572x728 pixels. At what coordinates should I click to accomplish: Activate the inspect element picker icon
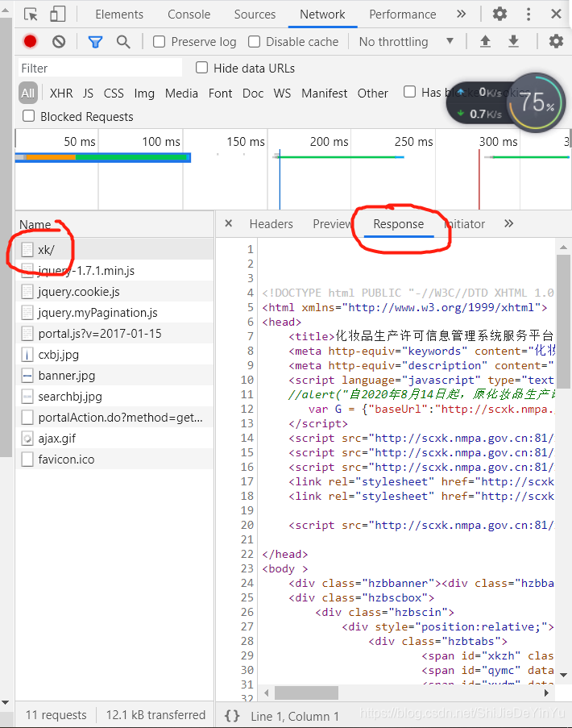[x=31, y=15]
